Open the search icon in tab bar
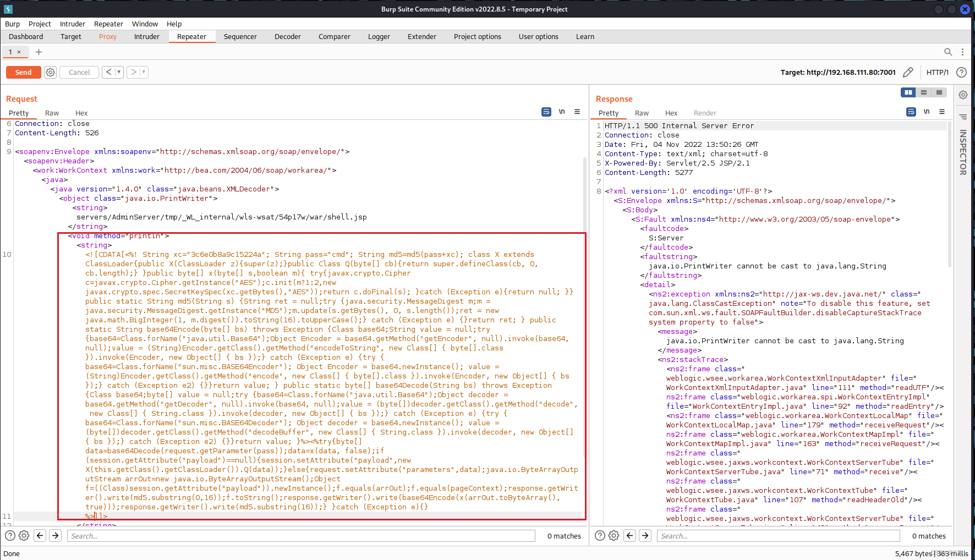 click(x=948, y=52)
